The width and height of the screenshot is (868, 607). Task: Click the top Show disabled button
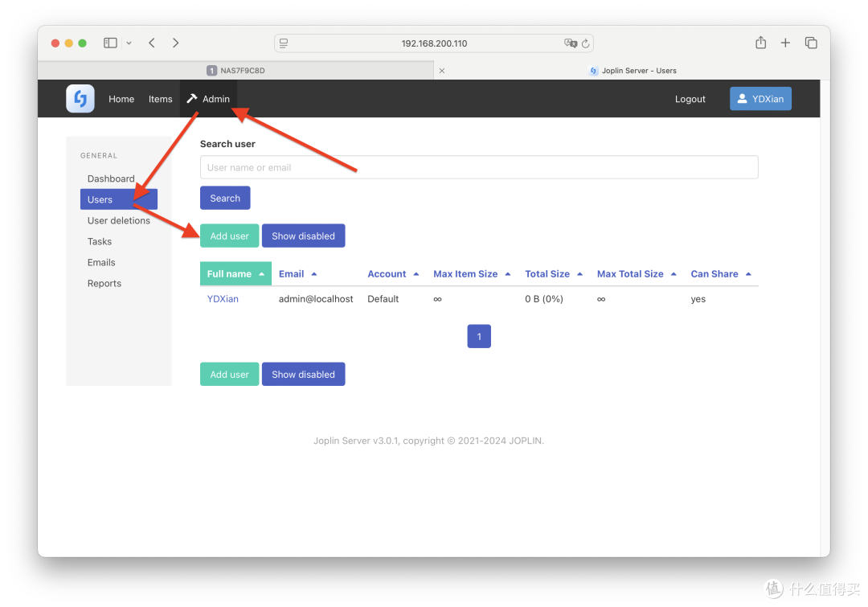point(303,236)
